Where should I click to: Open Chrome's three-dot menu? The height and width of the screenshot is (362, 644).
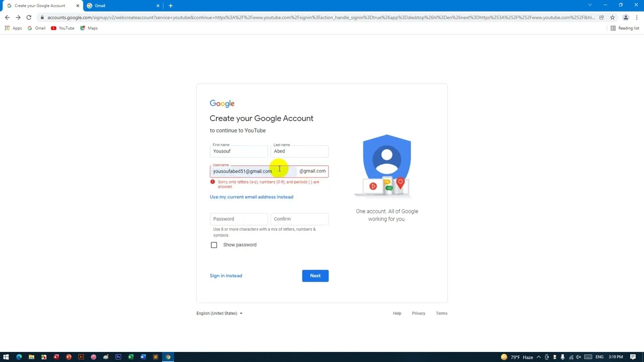click(x=636, y=18)
